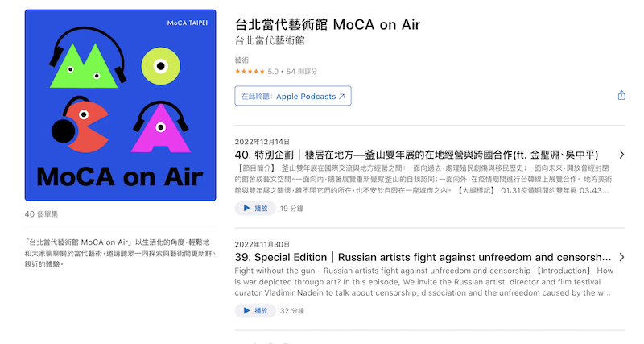Select the 藝術 category label
Viewport: 644px width, 344px height.
click(242, 60)
